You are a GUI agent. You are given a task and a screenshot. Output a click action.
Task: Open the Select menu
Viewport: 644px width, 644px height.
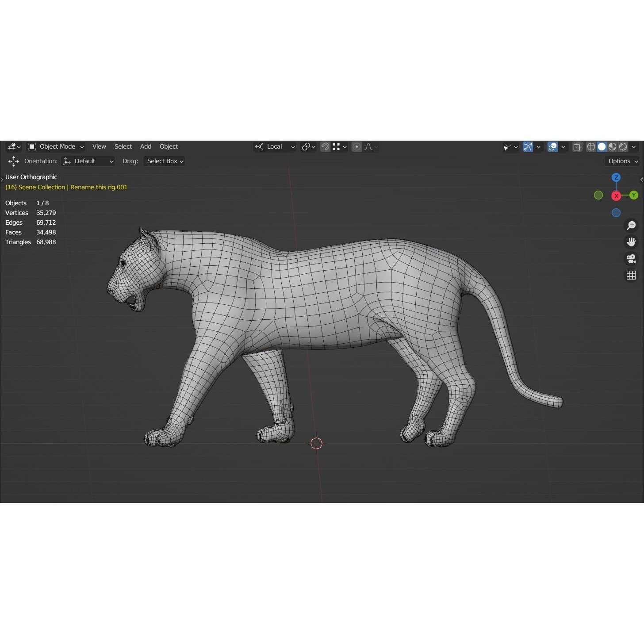click(123, 146)
